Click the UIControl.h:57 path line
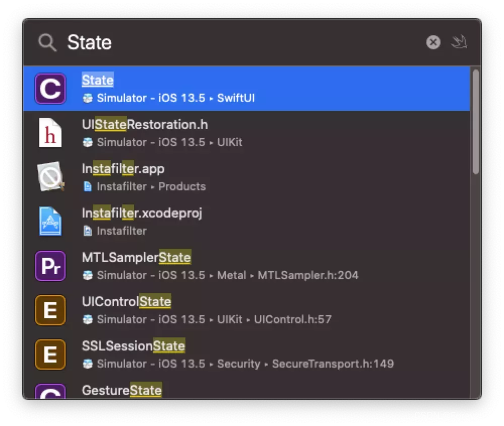The image size is (504, 426). click(x=214, y=319)
